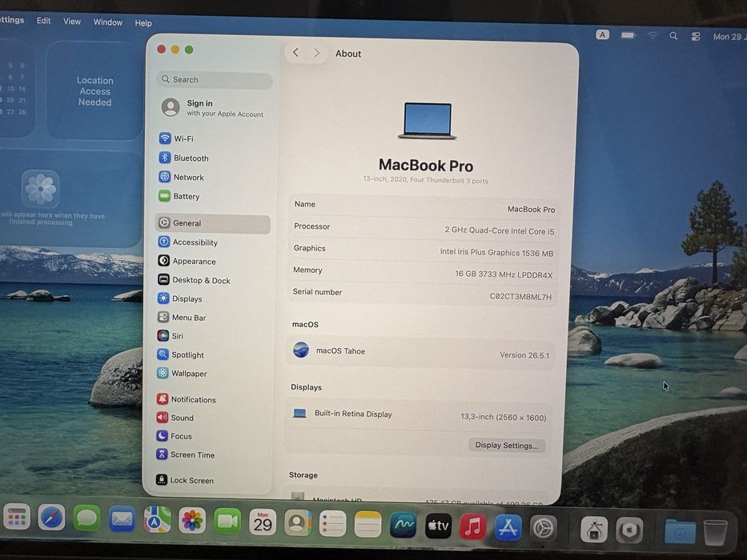Open Notifications settings
The image size is (747, 560).
click(187, 399)
